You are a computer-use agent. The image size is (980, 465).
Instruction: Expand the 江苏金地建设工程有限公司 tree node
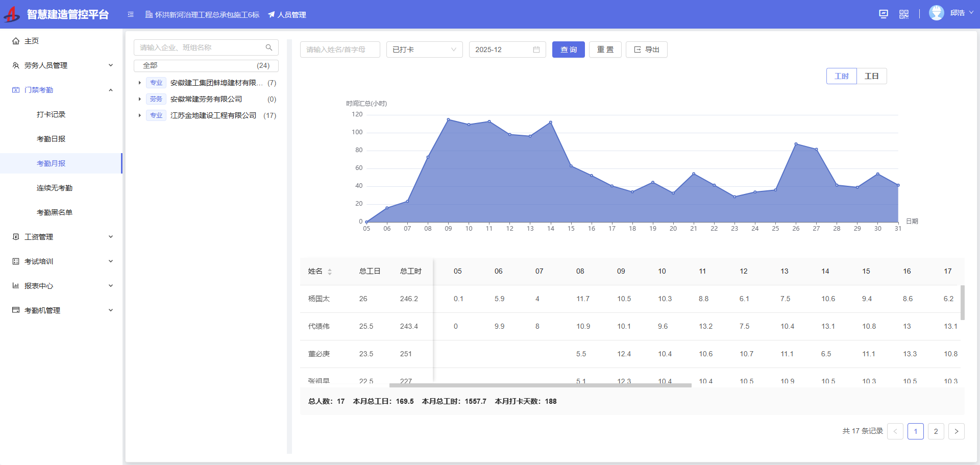click(x=140, y=115)
